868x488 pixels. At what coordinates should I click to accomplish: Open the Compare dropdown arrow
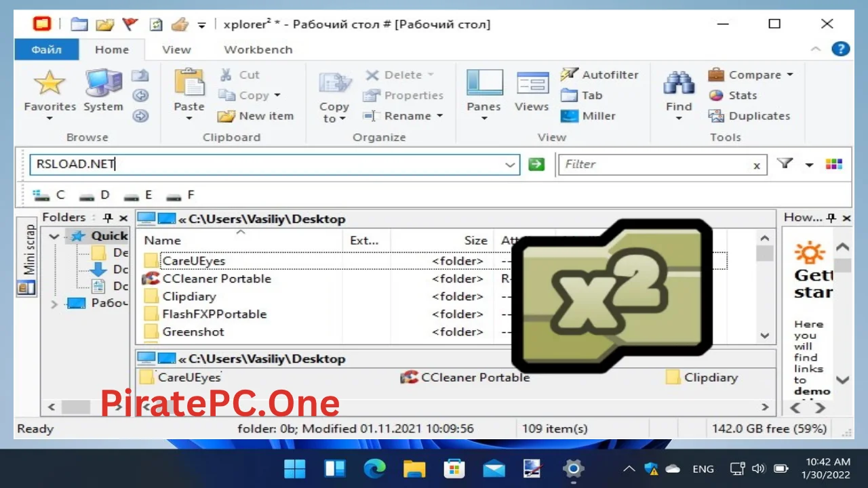(x=790, y=75)
